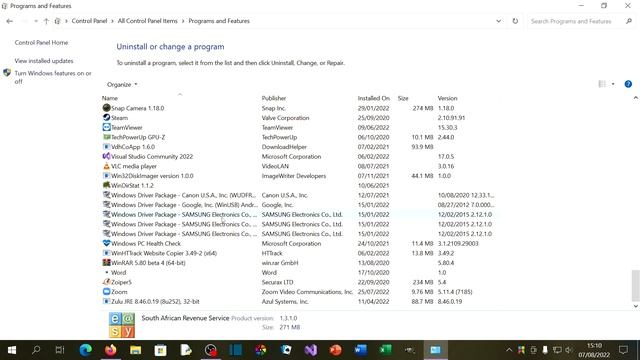Click the Snap Camera 1.18.0 program icon

(x=107, y=108)
